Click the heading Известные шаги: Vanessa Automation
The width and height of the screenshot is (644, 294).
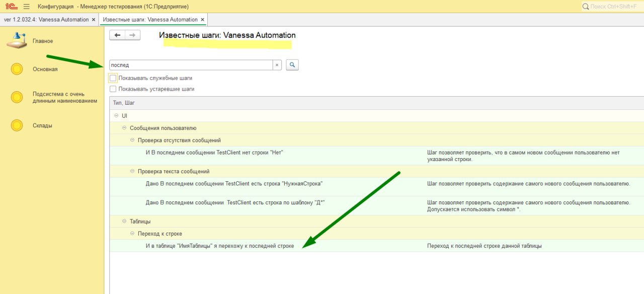pos(227,35)
